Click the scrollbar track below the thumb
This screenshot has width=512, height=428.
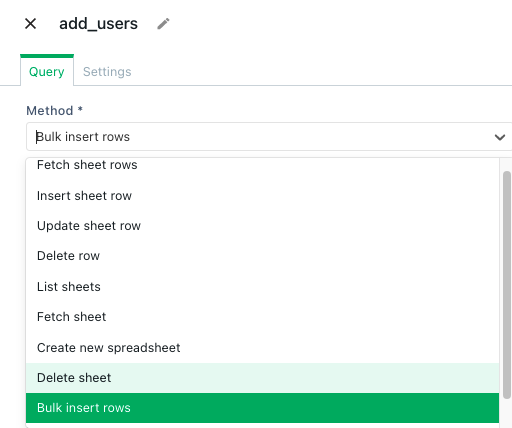(x=507, y=413)
